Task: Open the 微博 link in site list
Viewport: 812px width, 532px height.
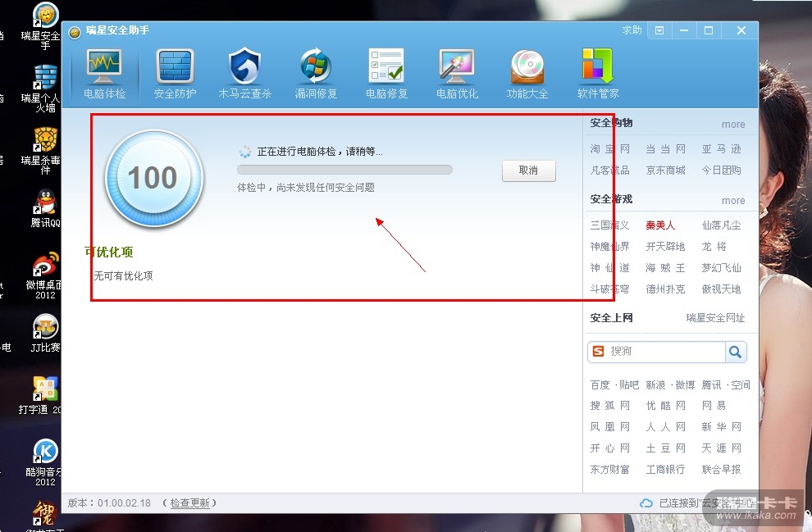Action: click(685, 384)
